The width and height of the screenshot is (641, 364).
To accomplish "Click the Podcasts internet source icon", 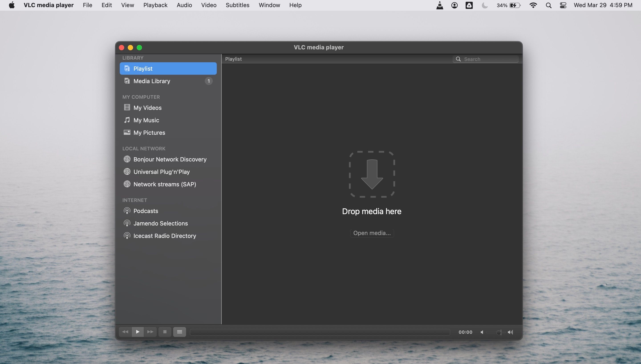I will coord(127,211).
